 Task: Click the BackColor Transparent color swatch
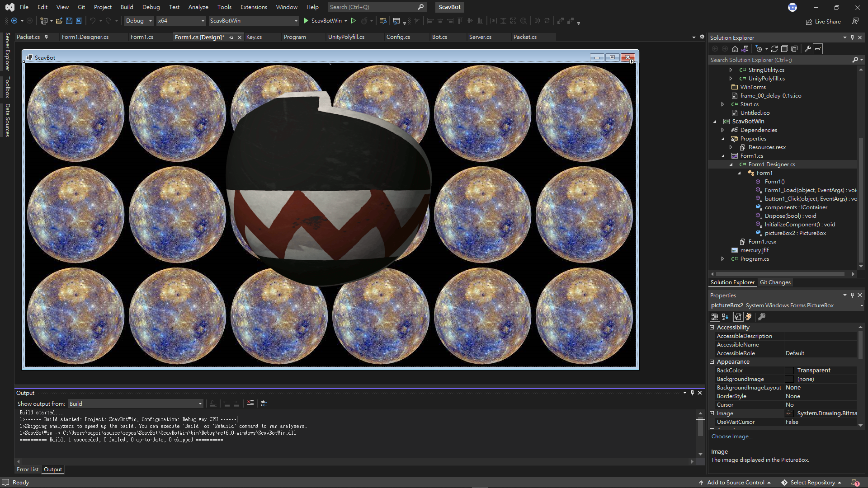coord(789,371)
